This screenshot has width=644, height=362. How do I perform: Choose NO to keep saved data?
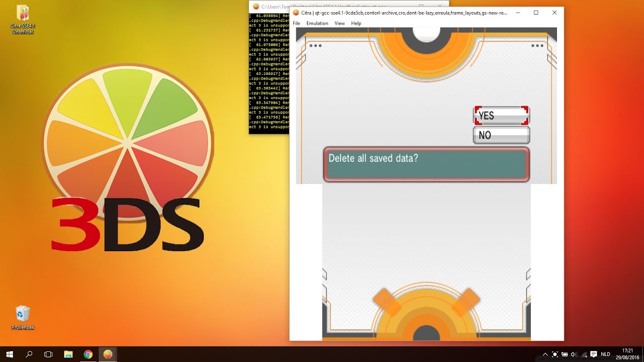point(501,135)
